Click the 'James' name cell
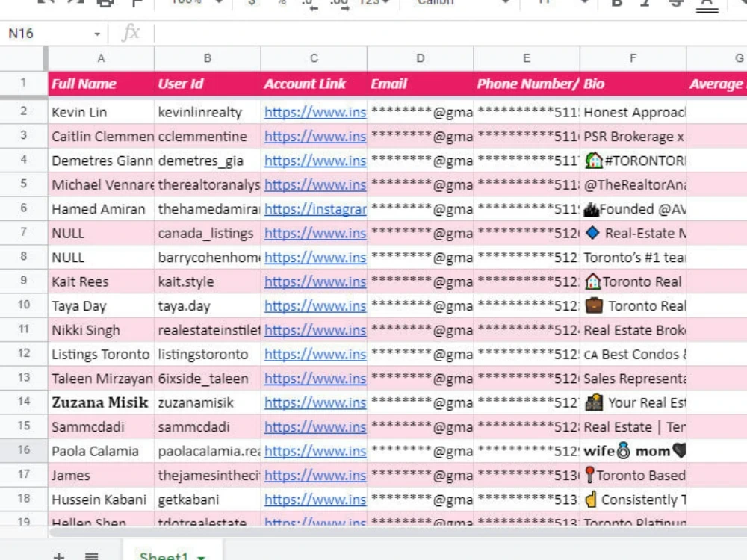Image resolution: width=747 pixels, height=560 pixels. (101, 475)
